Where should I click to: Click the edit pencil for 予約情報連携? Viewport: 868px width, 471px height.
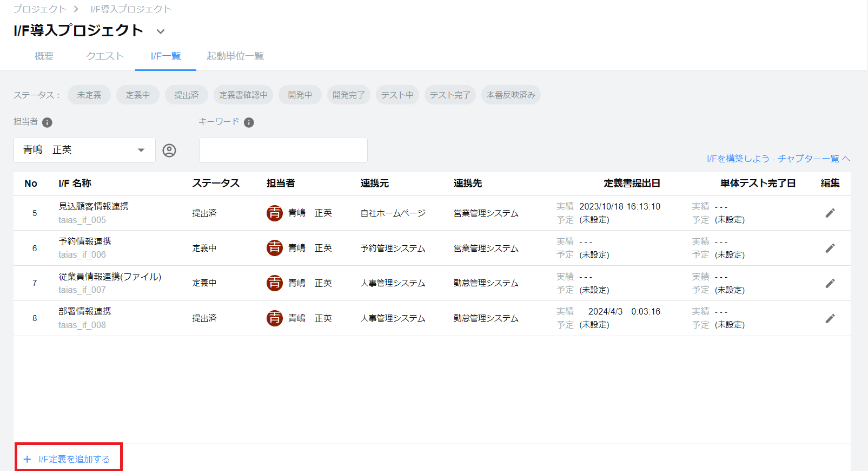click(x=830, y=248)
